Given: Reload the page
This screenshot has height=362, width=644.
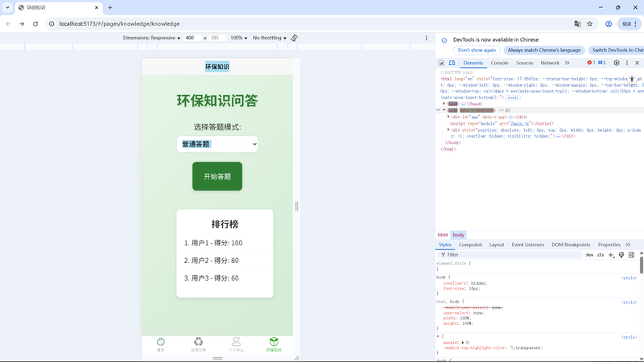Looking at the screenshot, I should pyautogui.click(x=35, y=24).
